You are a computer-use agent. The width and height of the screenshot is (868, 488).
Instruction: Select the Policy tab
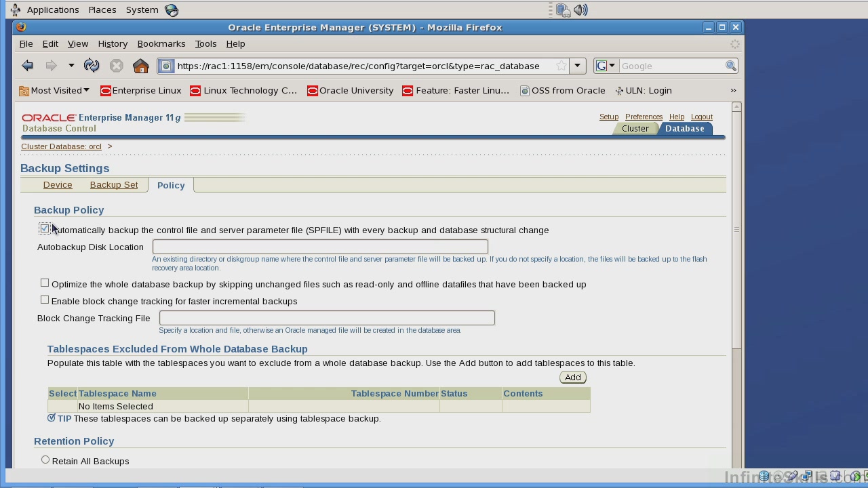[171, 185]
